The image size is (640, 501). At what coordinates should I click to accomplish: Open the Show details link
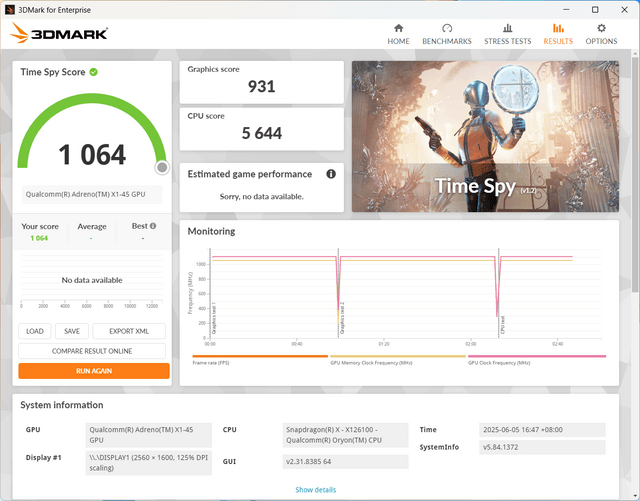pos(316,490)
